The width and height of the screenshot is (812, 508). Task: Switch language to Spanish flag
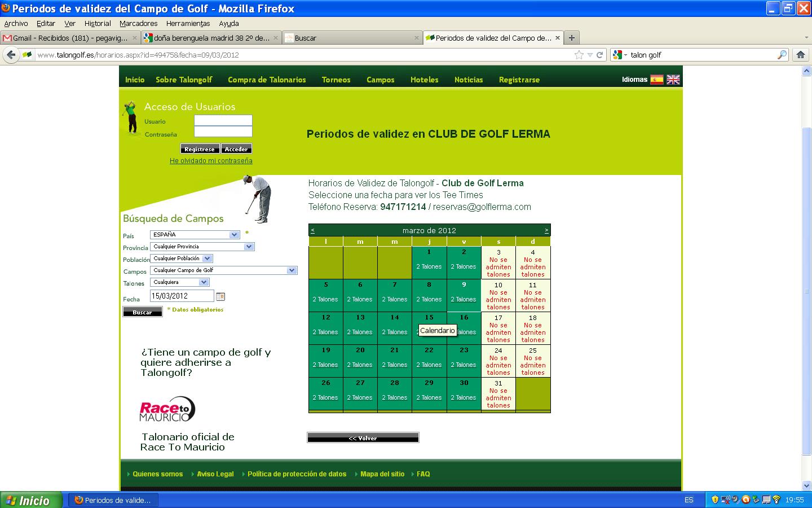pos(657,80)
